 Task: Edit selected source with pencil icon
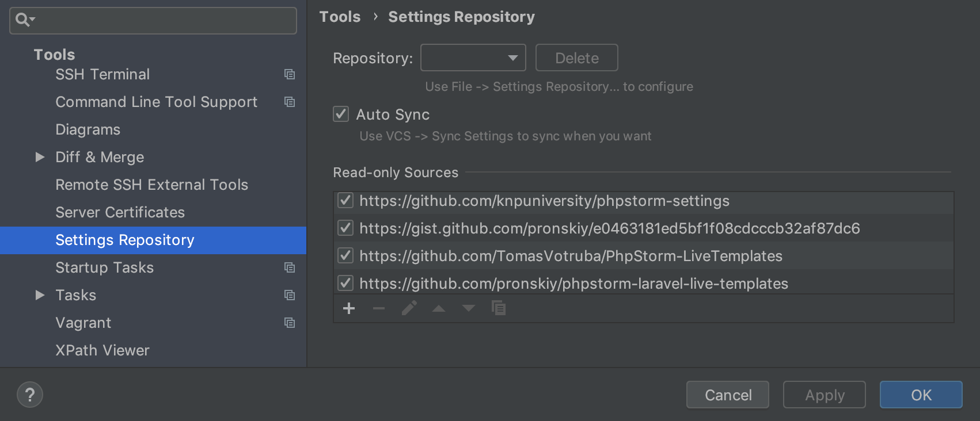(409, 308)
